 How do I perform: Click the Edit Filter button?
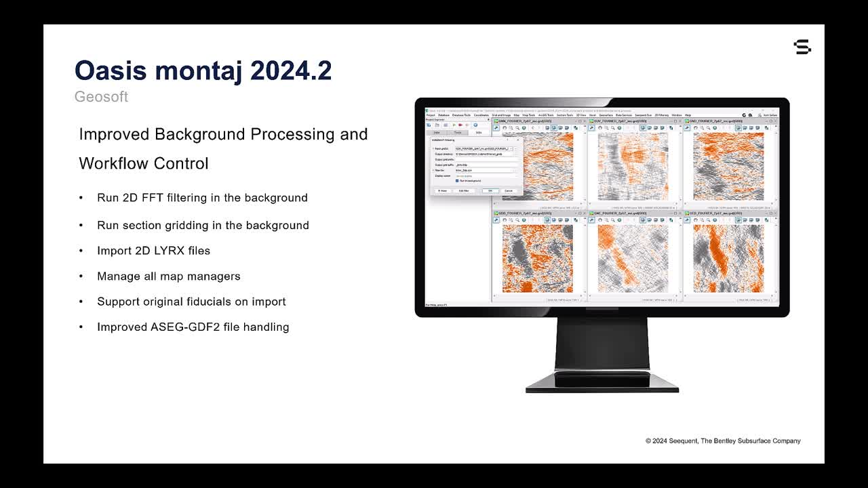point(464,190)
